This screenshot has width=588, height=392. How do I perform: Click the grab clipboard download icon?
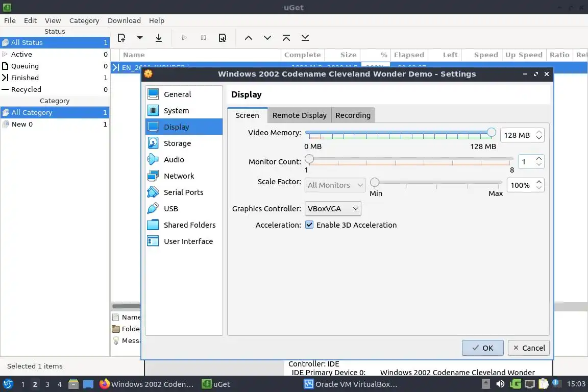click(159, 38)
